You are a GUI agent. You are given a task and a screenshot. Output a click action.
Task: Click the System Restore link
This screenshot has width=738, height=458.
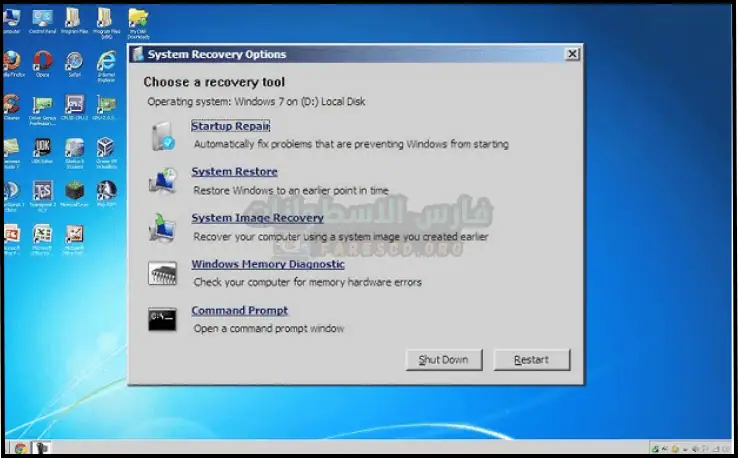[234, 172]
